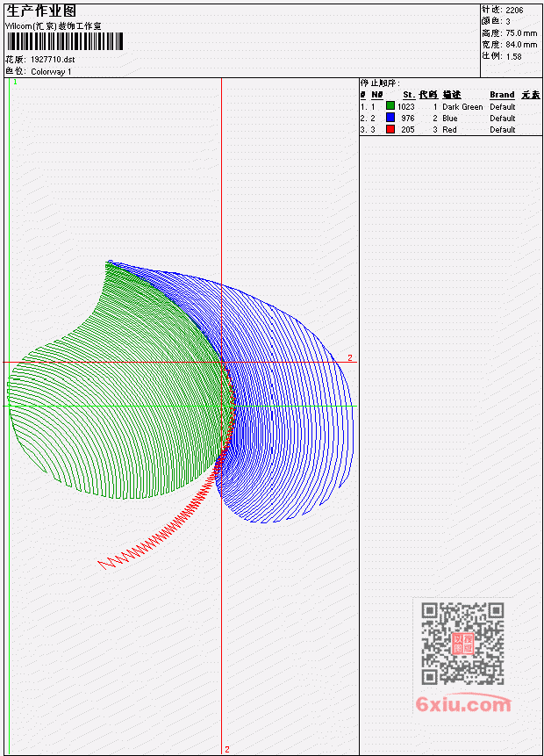Click the scale value 1.58
544x756 pixels.
tap(513, 56)
